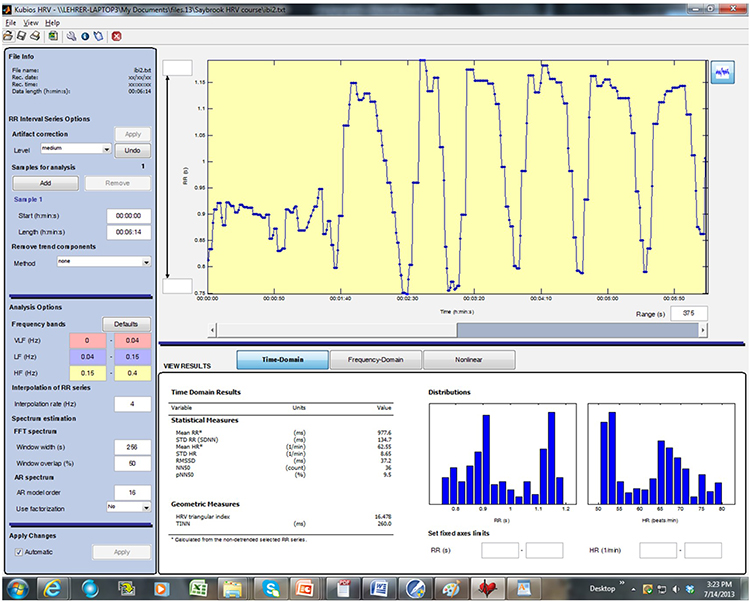Screen dimensions: 750x602
Task: Click the Add sample button
Action: (46, 183)
